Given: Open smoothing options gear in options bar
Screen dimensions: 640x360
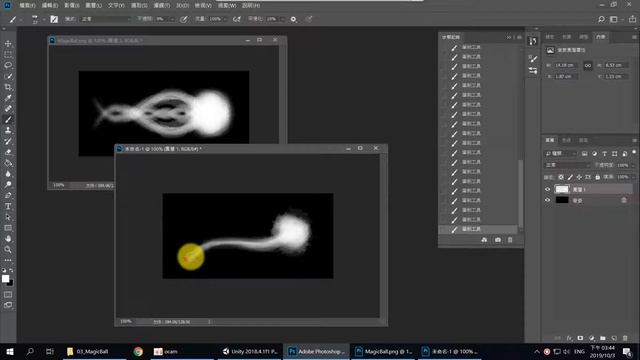Looking at the screenshot, I should (x=293, y=19).
